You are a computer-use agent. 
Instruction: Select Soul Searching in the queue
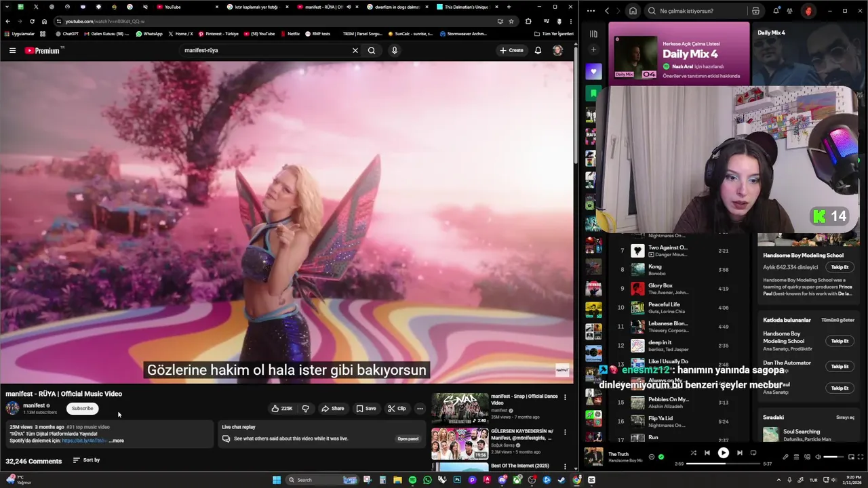808,434
